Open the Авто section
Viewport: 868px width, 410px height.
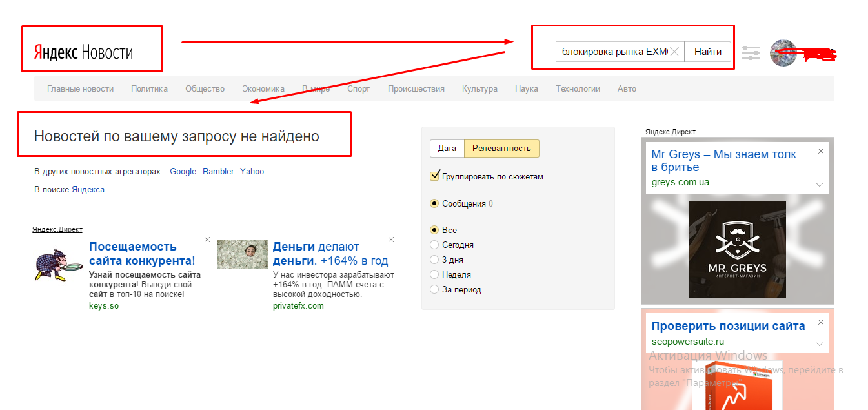(627, 89)
